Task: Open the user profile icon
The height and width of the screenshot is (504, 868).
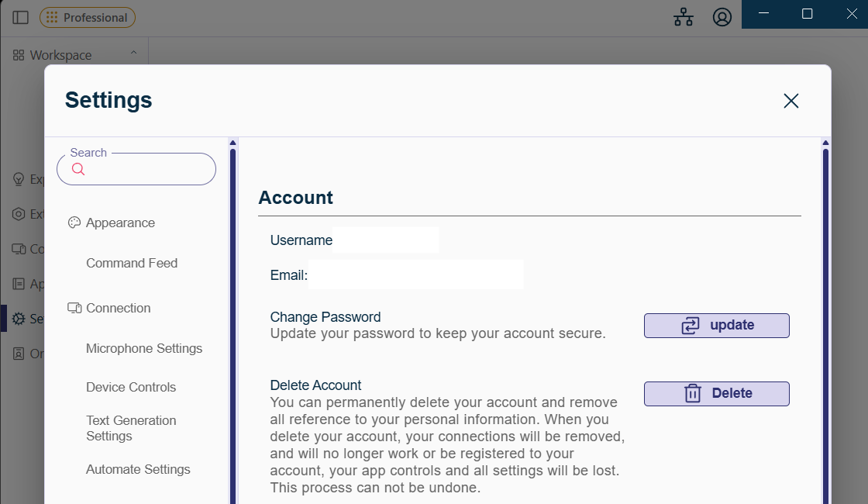Action: (722, 17)
